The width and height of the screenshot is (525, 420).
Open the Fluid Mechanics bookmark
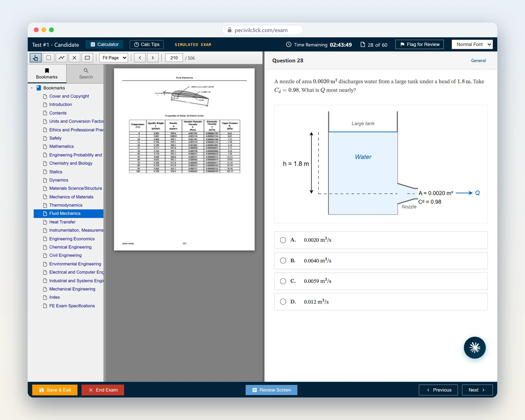[x=69, y=213]
